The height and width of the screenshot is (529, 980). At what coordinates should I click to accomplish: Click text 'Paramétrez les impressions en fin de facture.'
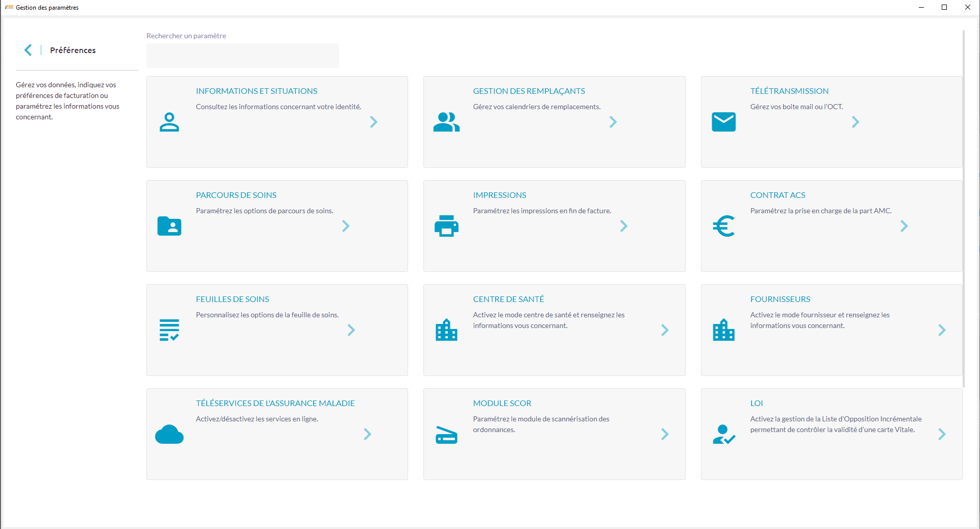[542, 211]
